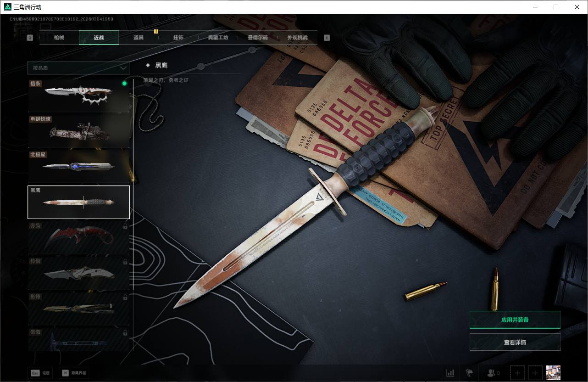This screenshot has width=588, height=382.
Task: Click the 应用并装备 button
Action: click(515, 320)
